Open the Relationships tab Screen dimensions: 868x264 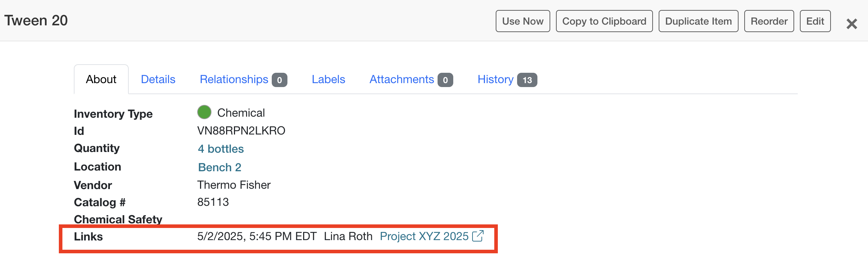tap(234, 79)
